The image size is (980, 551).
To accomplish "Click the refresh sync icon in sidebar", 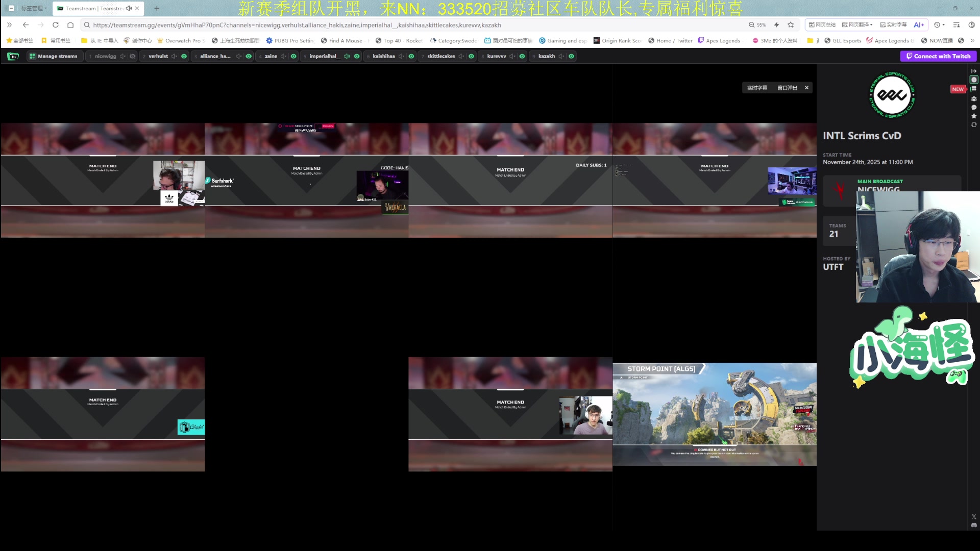I will pyautogui.click(x=973, y=125).
